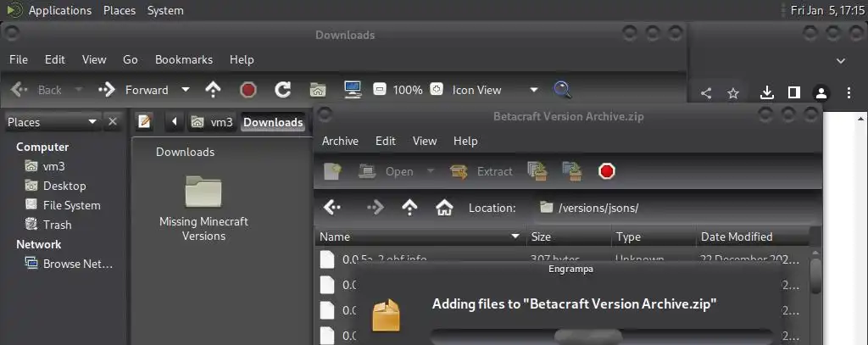Close the Places side pane
The image size is (868, 345).
[x=113, y=121]
